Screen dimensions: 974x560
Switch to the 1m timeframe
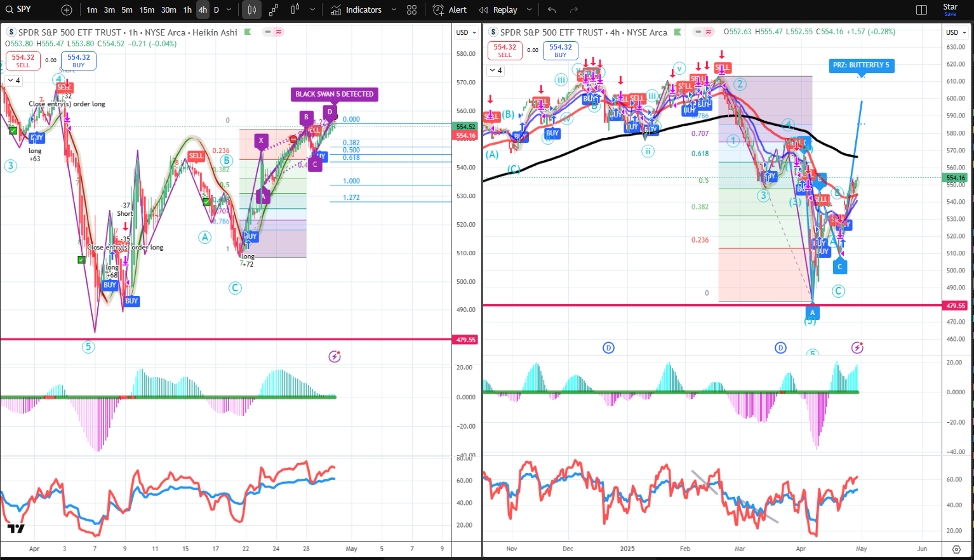92,10
